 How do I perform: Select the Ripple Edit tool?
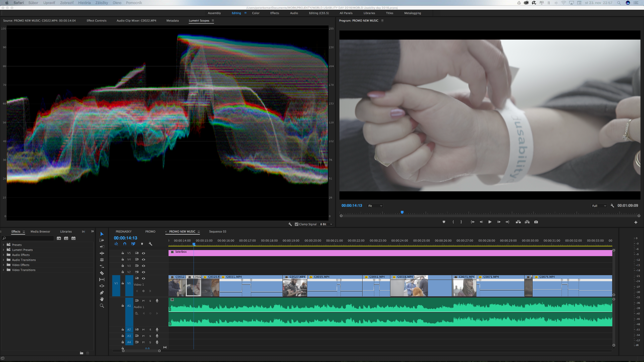[x=102, y=253]
